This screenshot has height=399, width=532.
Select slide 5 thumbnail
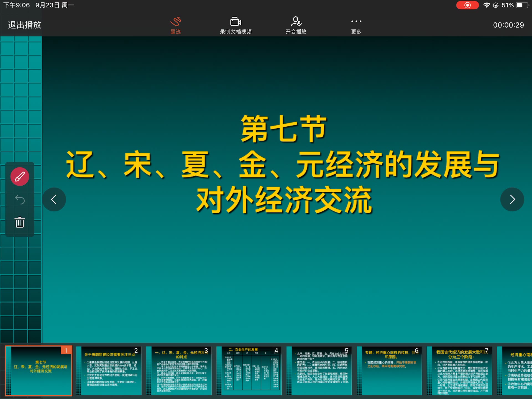(x=319, y=371)
